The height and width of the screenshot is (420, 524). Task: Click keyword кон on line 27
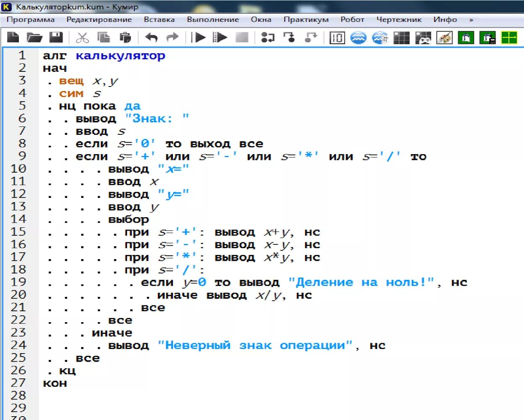[55, 383]
